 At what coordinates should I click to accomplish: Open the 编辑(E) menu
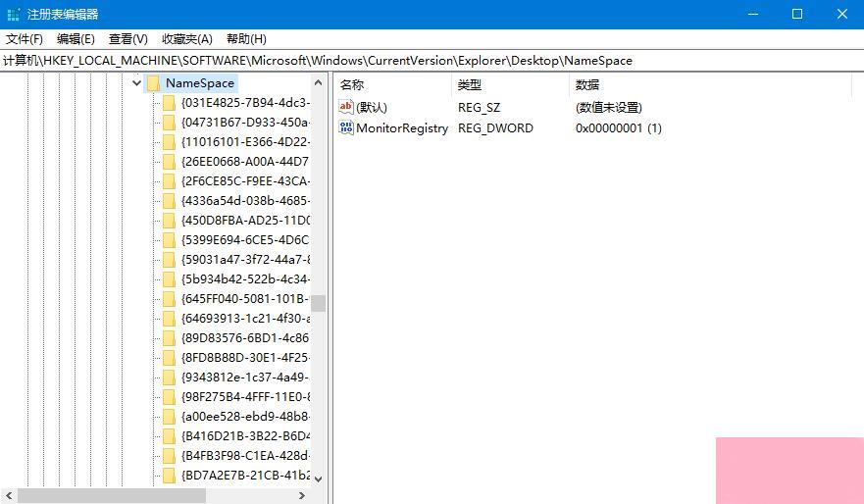(x=76, y=39)
